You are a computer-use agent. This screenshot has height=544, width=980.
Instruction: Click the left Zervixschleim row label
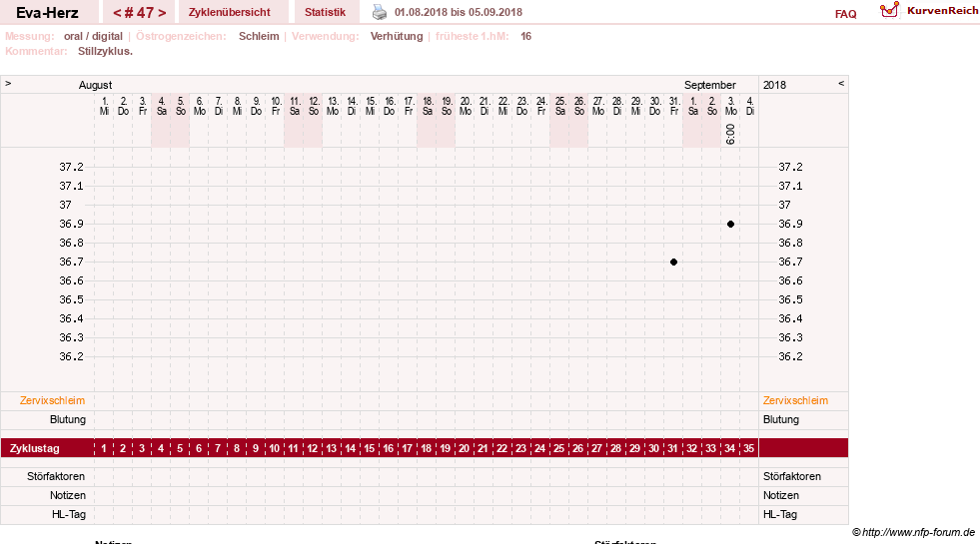(53, 400)
